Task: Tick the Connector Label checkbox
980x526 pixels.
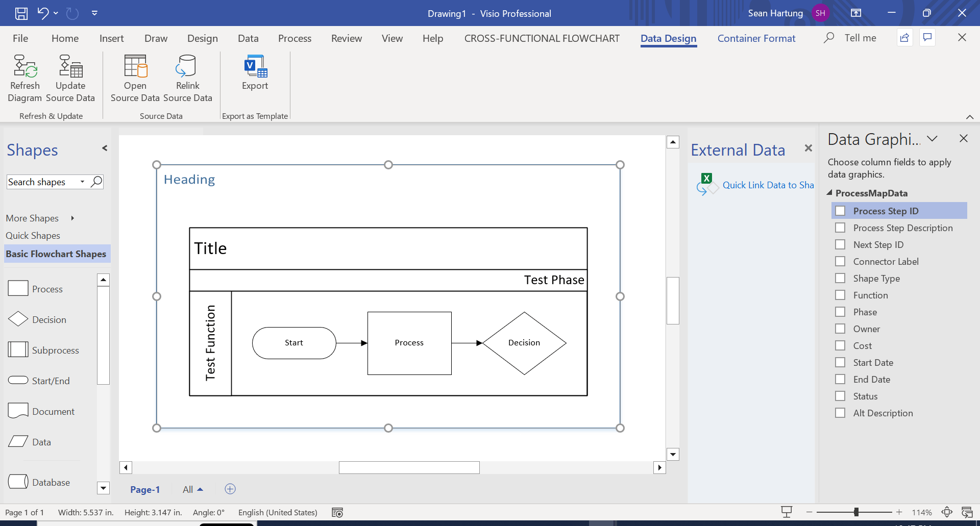Action: coord(840,261)
